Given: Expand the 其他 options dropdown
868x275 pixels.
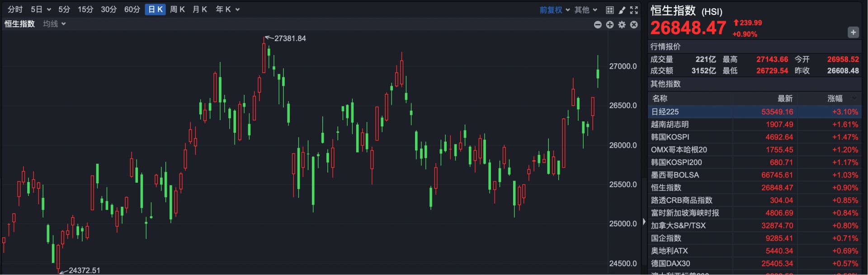Looking at the screenshot, I should pos(586,10).
